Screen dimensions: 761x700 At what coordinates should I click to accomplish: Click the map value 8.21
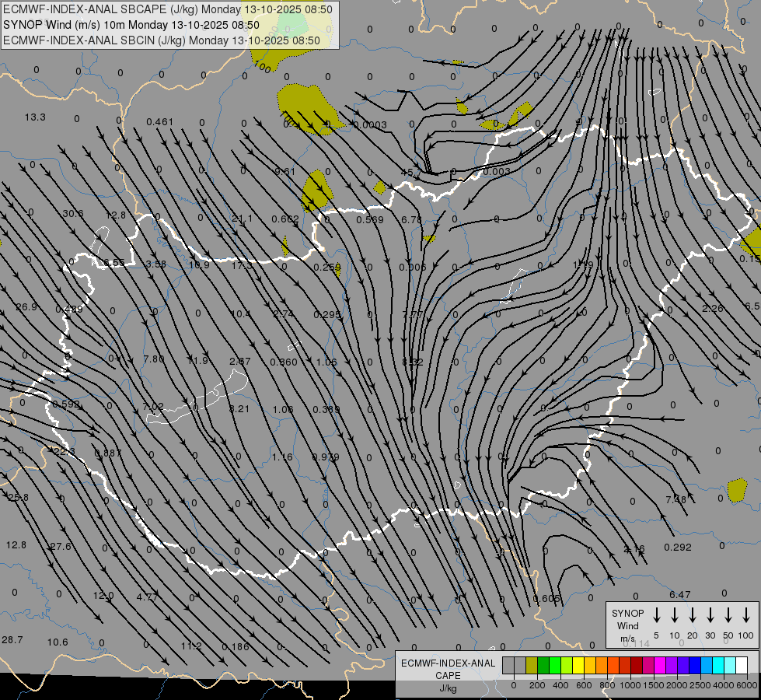click(x=239, y=408)
